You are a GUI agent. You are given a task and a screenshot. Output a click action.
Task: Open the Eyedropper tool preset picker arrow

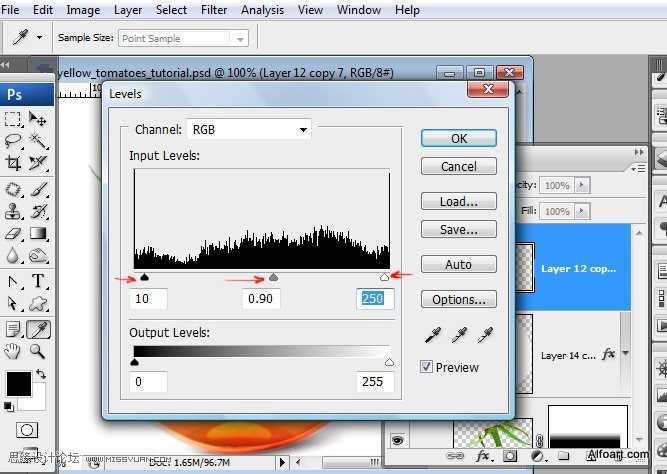[39, 37]
